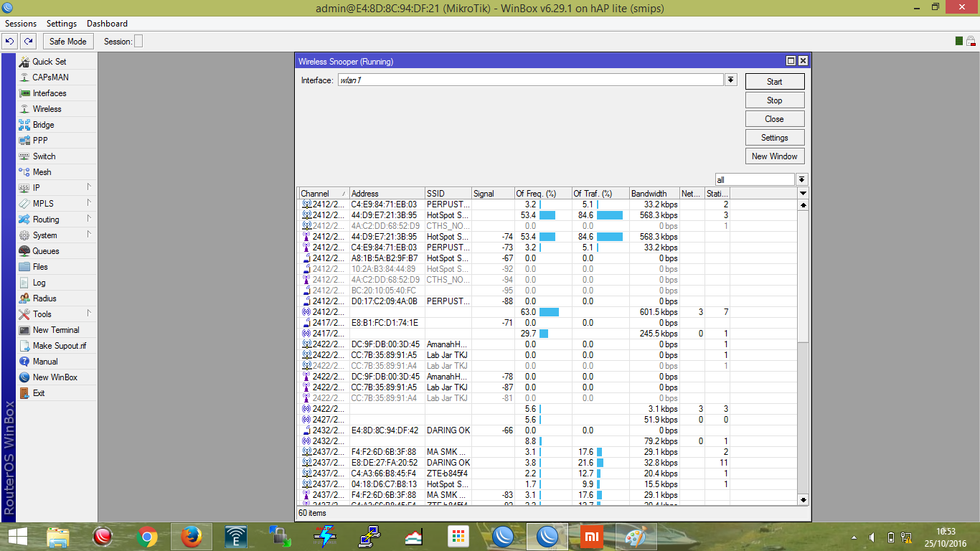The height and width of the screenshot is (551, 980).
Task: Open Quick Set from the sidebar
Action: 56,62
